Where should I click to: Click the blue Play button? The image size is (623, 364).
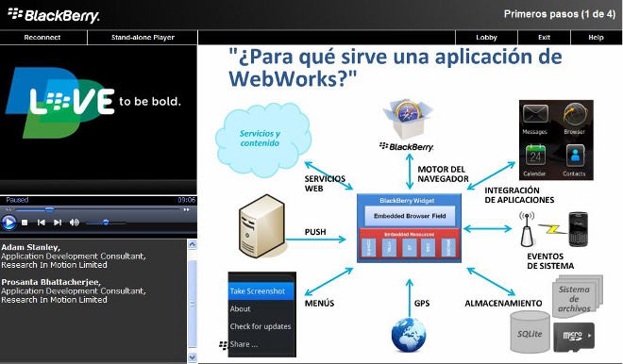pos(8,223)
